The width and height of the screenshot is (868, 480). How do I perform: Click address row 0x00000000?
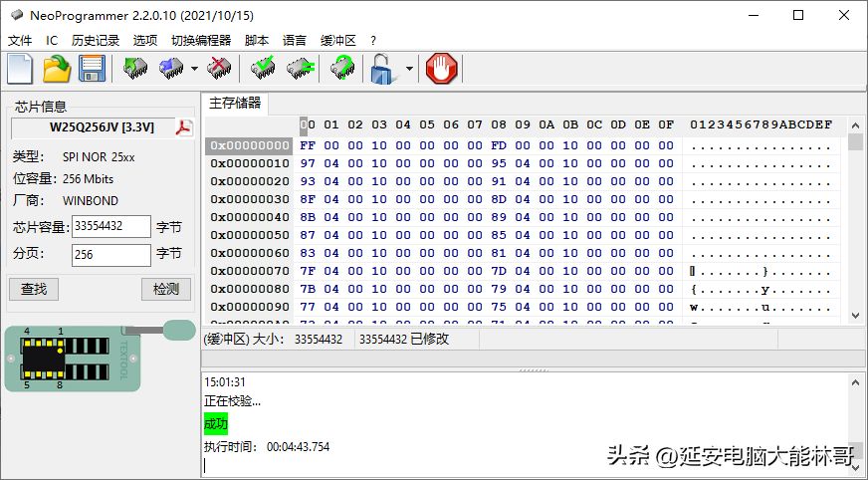[250, 145]
